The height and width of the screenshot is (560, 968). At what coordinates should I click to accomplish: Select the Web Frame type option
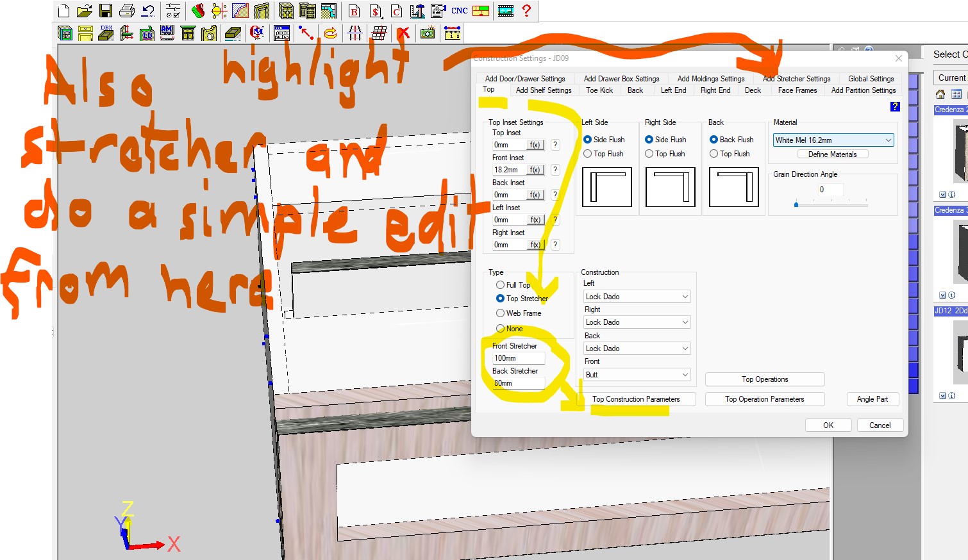pyautogui.click(x=501, y=313)
